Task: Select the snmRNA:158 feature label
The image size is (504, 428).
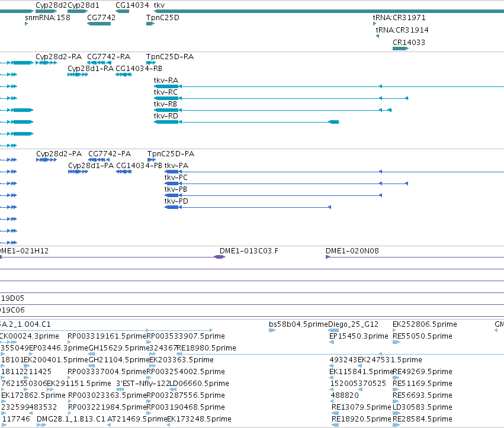Action: 47,17
